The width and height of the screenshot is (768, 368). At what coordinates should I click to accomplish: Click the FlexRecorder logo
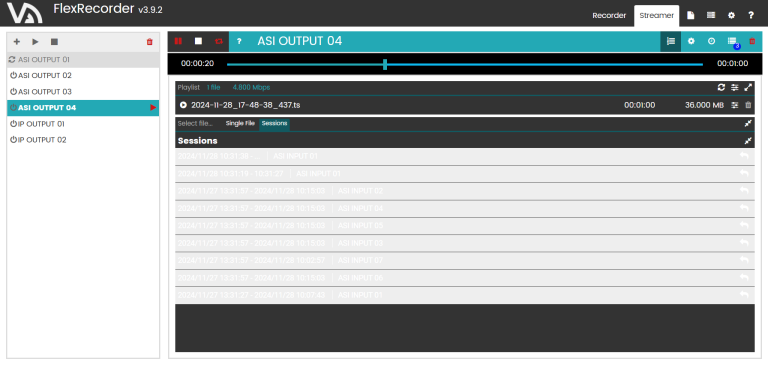click(x=24, y=13)
